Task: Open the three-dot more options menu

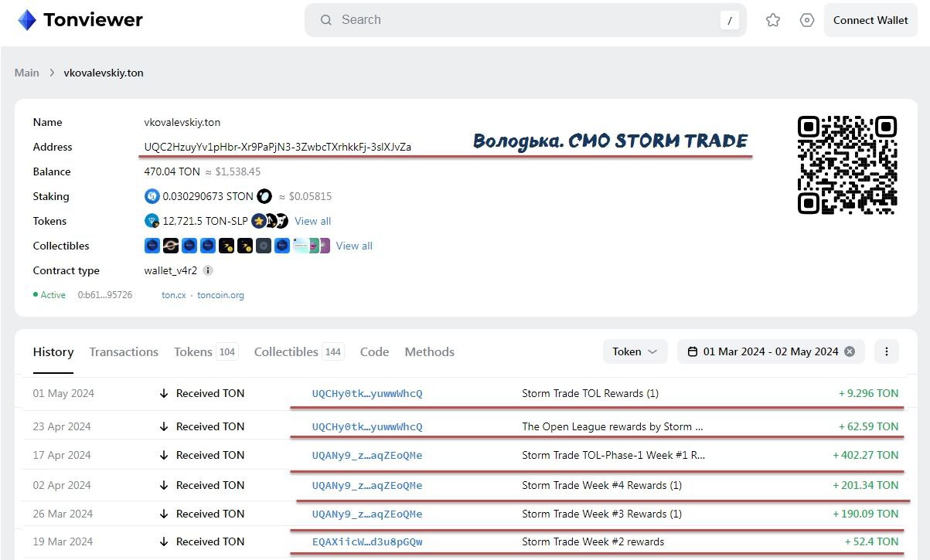Action: 887,351
